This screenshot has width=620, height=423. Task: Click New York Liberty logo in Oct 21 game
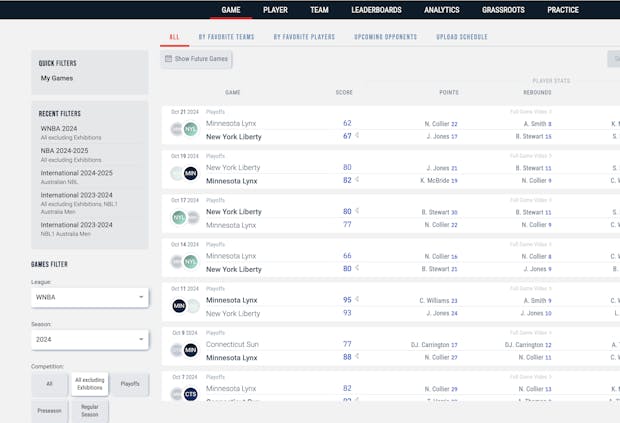pos(191,129)
